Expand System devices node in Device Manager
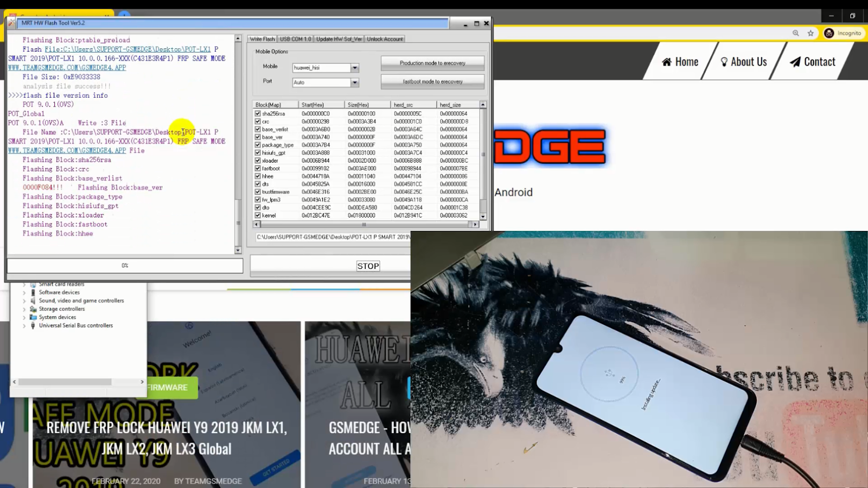This screenshot has width=868, height=488. coord(24,318)
